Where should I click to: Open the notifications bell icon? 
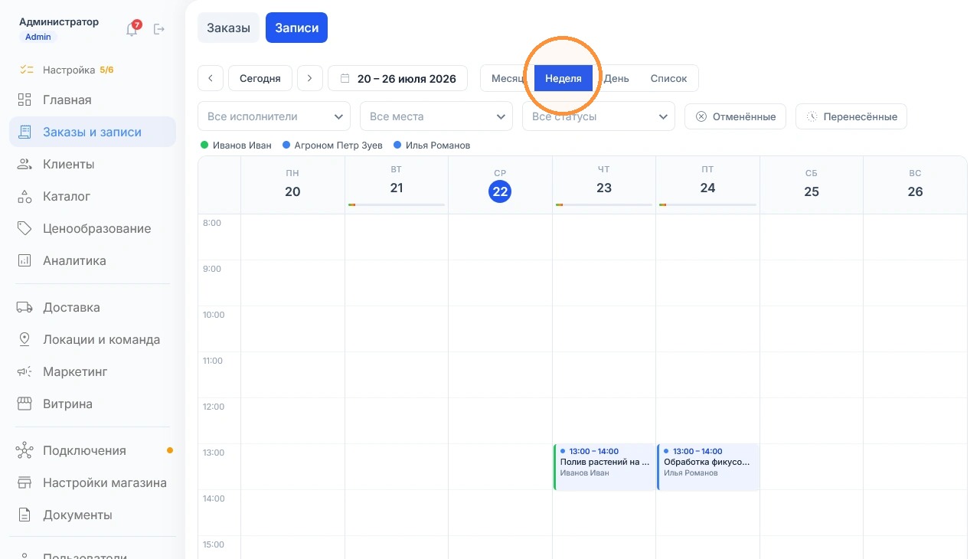click(132, 29)
